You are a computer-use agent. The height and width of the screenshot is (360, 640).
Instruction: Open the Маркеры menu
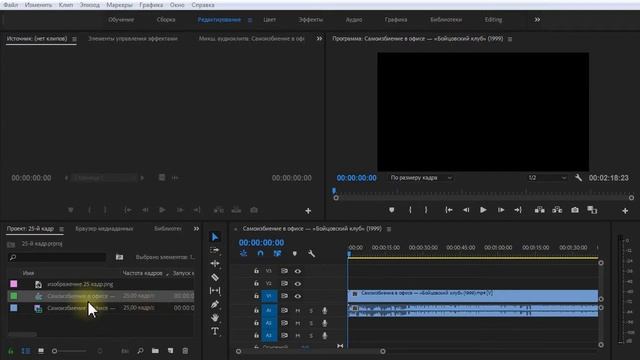point(119,5)
